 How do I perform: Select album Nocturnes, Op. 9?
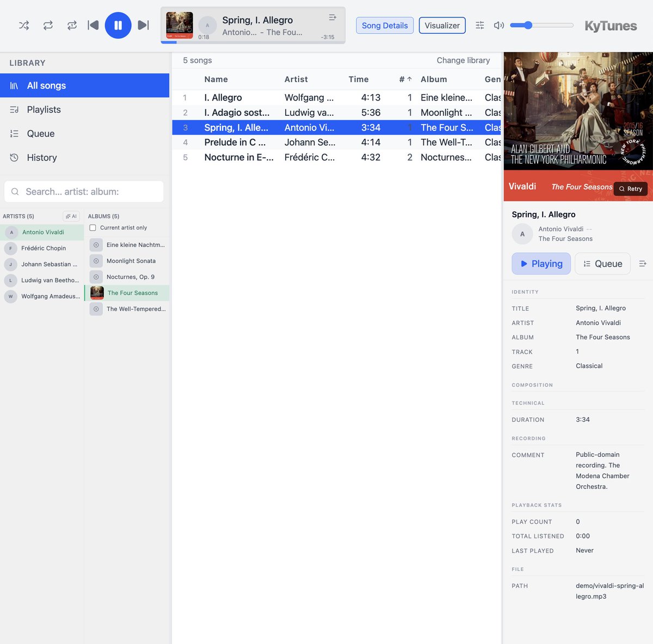click(127, 277)
